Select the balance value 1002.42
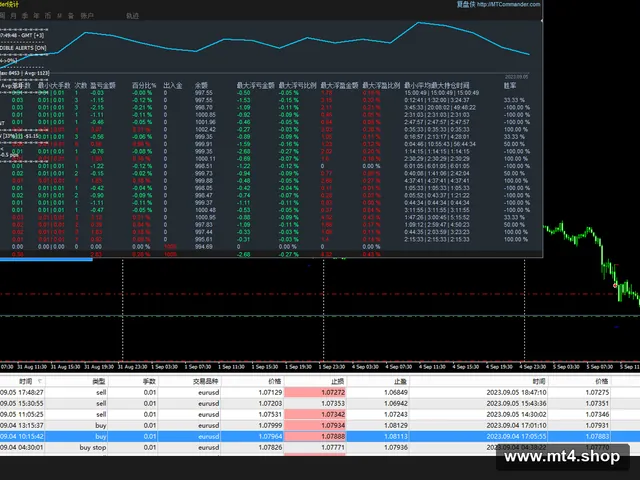The width and height of the screenshot is (640, 480). pyautogui.click(x=205, y=130)
